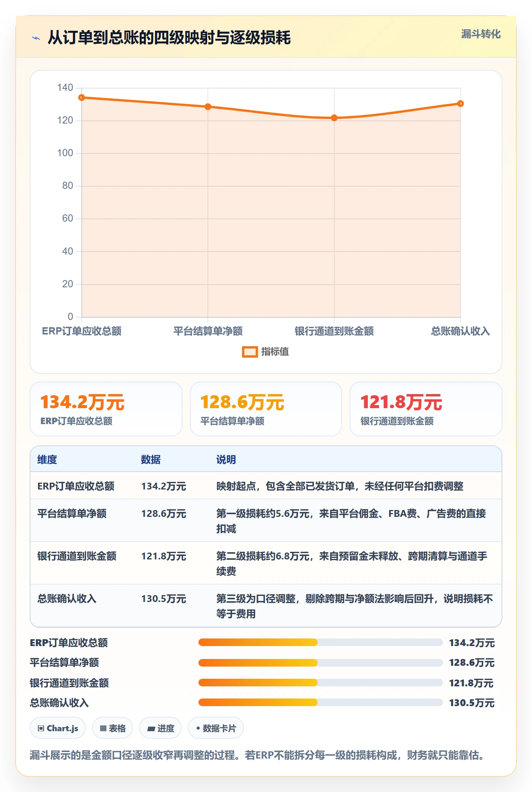This screenshot has height=792, width=532.
Task: Click the ERP订单应收总额 progress bar
Action: coord(320,642)
